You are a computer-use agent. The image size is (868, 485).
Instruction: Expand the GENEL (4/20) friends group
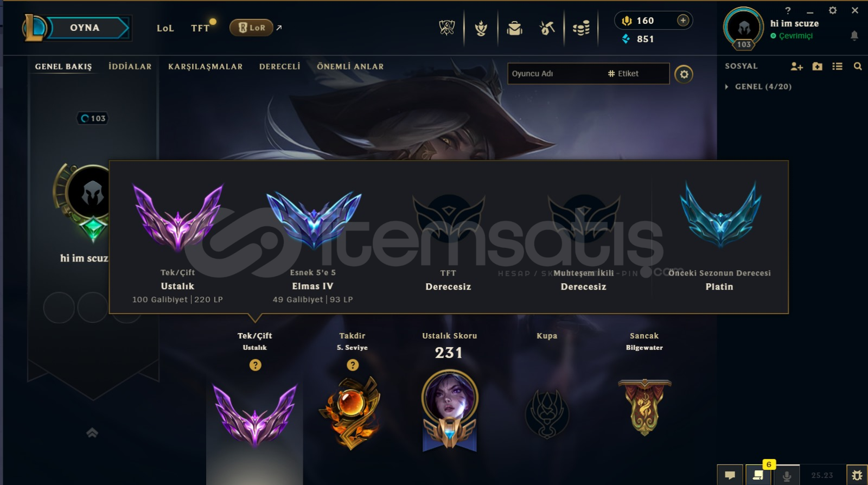click(x=759, y=86)
